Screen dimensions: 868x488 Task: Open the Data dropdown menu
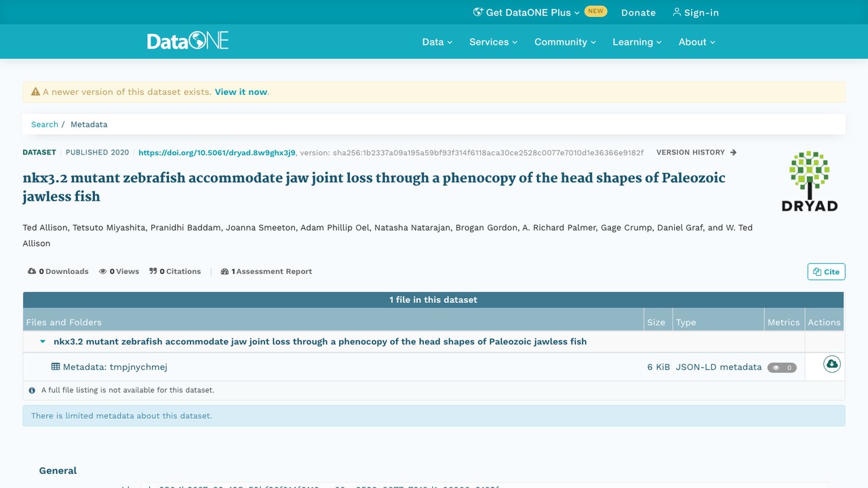[437, 41]
